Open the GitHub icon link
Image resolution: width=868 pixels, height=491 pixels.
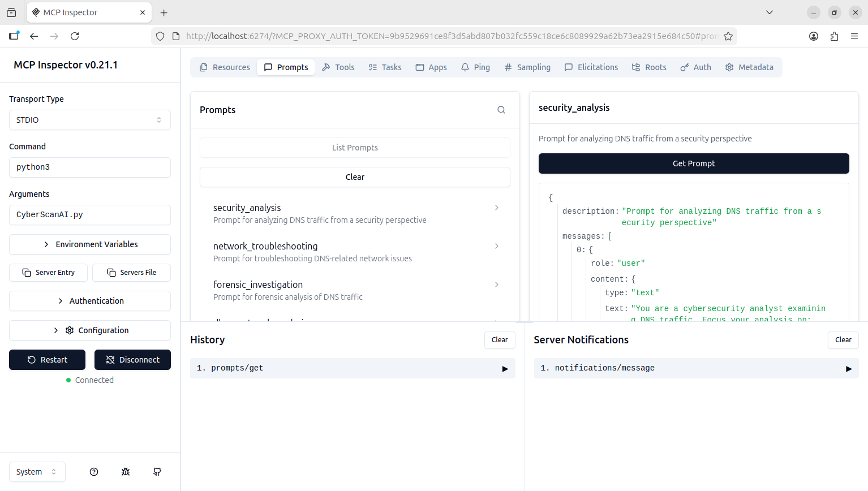[x=157, y=472]
